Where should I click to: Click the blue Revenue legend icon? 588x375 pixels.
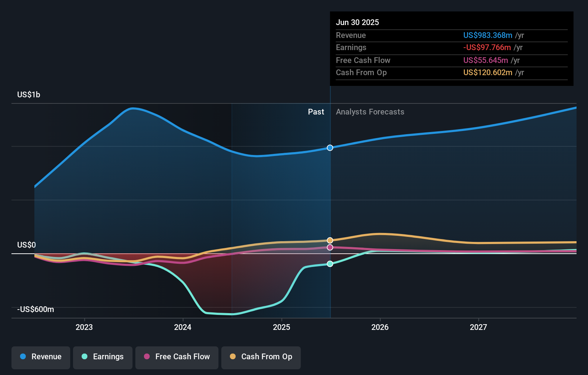coord(24,357)
